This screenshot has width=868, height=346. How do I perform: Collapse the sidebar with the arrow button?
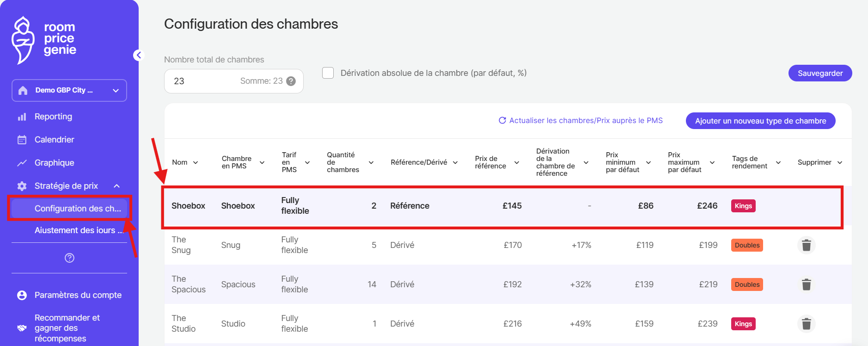(138, 55)
